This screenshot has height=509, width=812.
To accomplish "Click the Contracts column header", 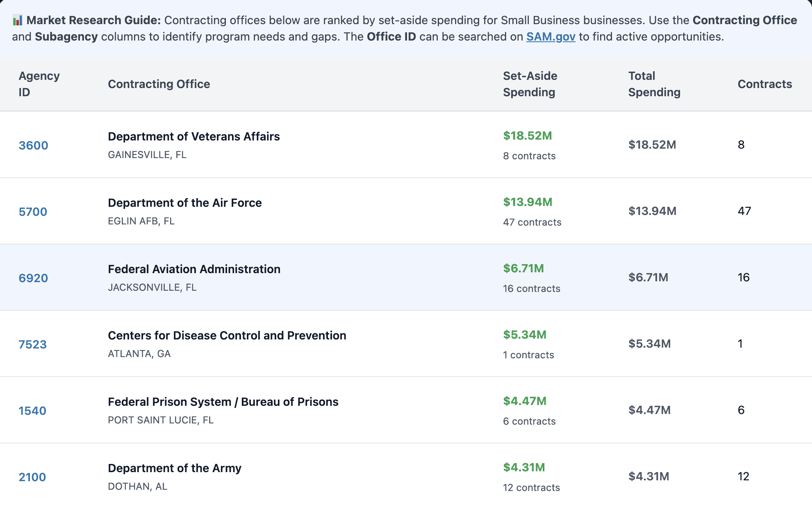I will click(764, 84).
